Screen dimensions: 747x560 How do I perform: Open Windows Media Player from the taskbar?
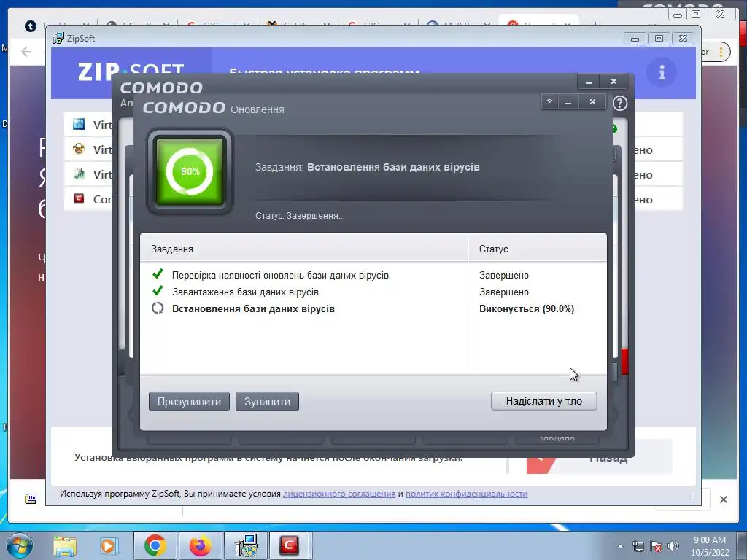(108, 546)
